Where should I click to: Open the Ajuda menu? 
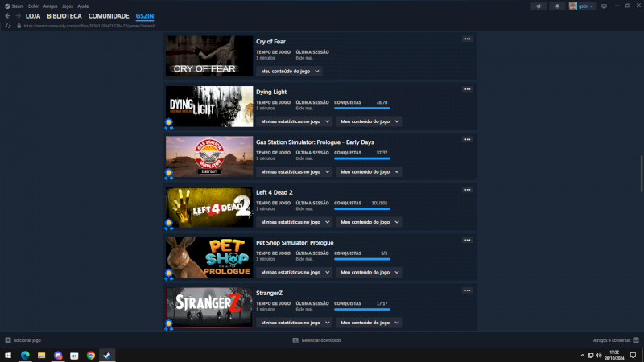(83, 6)
